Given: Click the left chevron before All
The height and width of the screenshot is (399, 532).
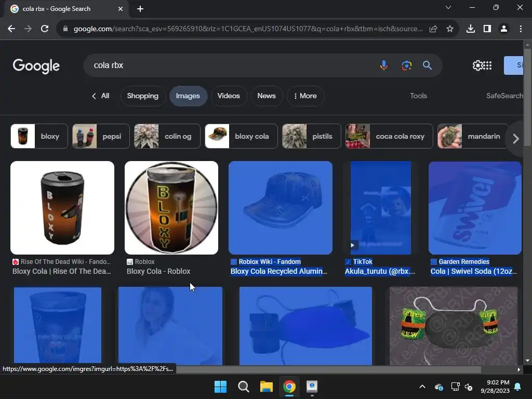Looking at the screenshot, I should click(94, 96).
